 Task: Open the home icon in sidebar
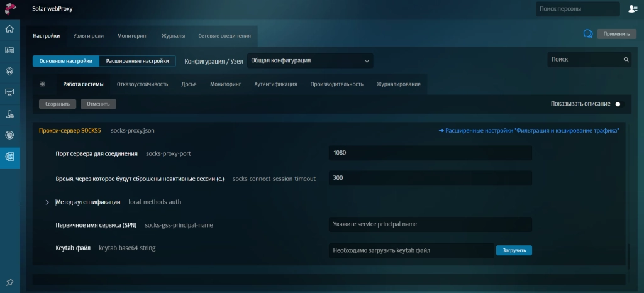[x=9, y=29]
